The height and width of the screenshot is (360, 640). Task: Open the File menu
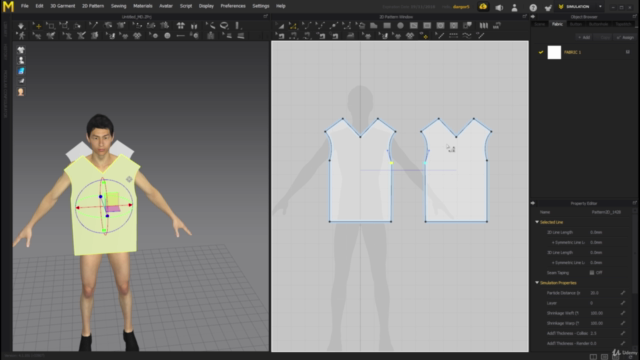point(25,6)
